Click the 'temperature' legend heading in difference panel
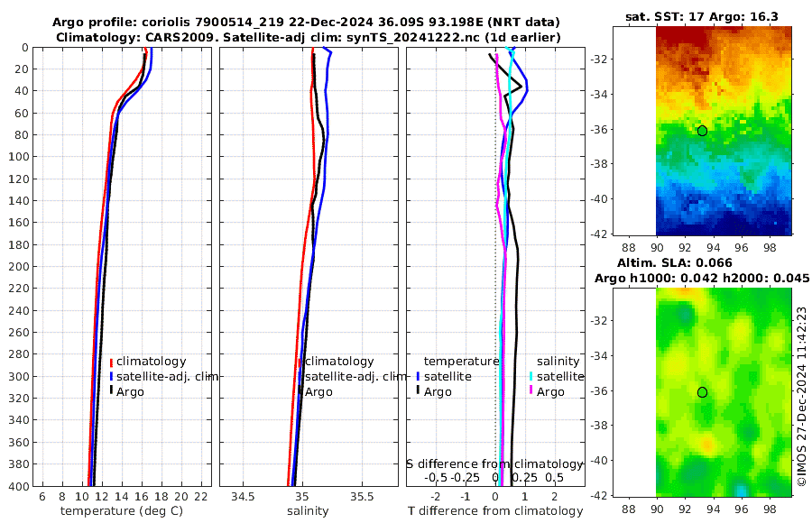 [x=461, y=362]
